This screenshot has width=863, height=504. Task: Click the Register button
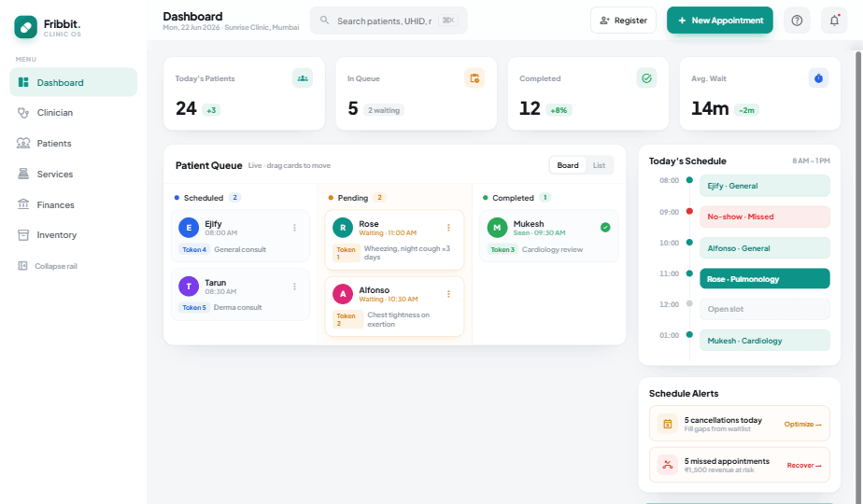coord(623,21)
